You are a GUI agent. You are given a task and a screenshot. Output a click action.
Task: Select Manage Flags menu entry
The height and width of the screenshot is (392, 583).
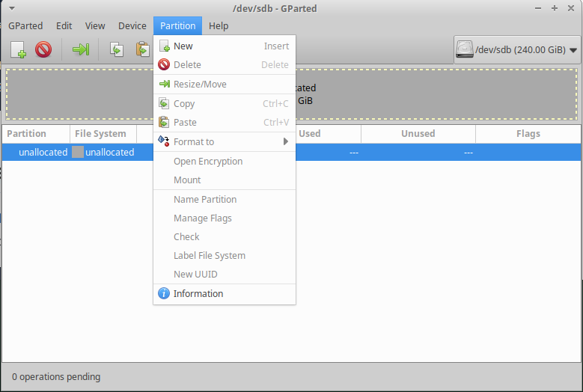(x=225, y=218)
